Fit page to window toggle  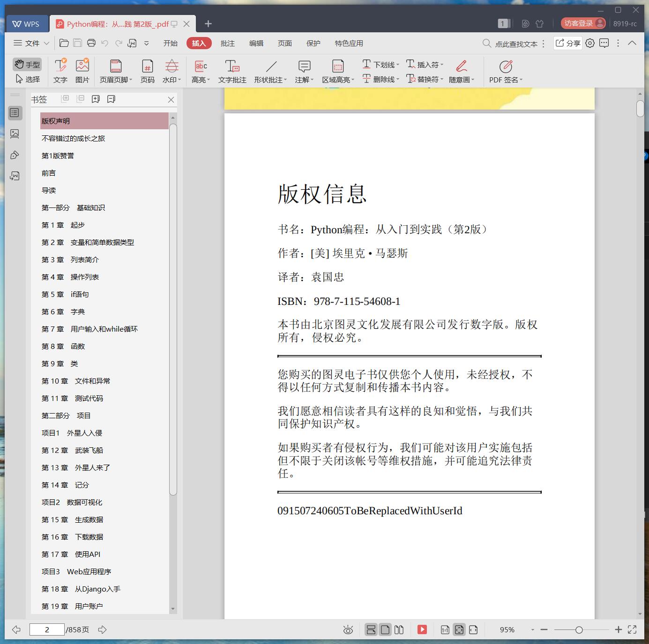[x=459, y=630]
